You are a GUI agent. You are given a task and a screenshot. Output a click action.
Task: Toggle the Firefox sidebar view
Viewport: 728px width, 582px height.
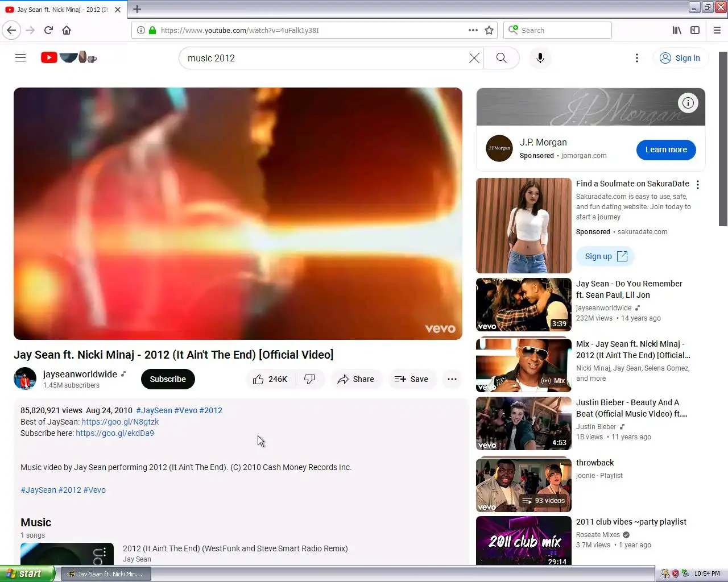pyautogui.click(x=695, y=30)
